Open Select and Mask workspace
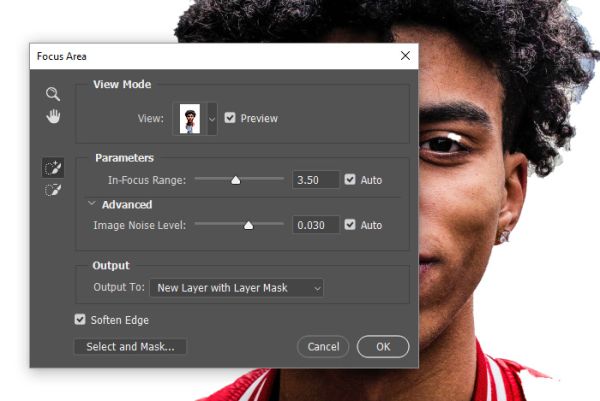600x401 pixels. tap(130, 347)
